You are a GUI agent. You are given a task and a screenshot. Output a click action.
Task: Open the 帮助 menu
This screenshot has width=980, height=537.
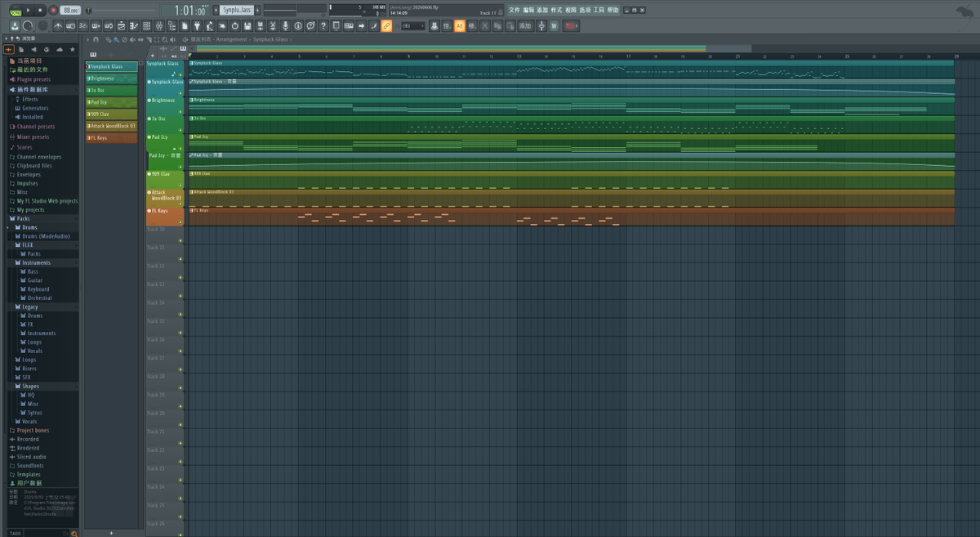coord(612,11)
